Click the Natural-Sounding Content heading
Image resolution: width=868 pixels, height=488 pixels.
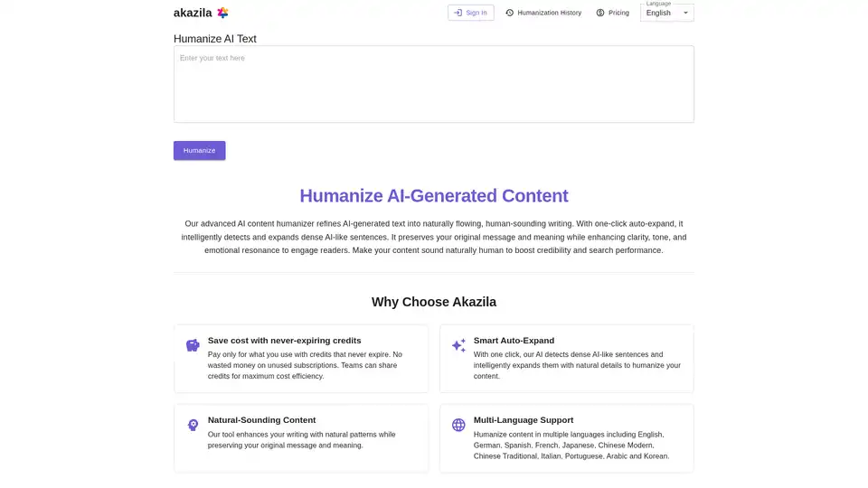261,420
